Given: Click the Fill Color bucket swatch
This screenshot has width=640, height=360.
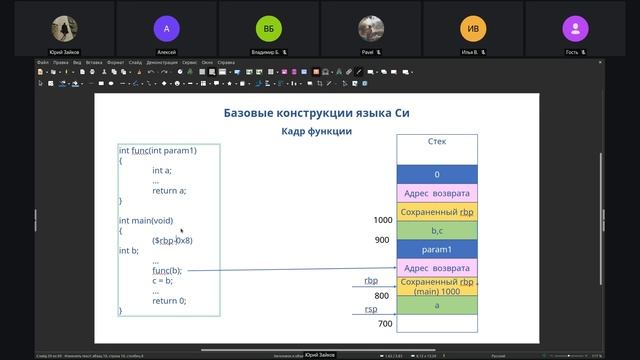Looking at the screenshot, I should [x=75, y=83].
